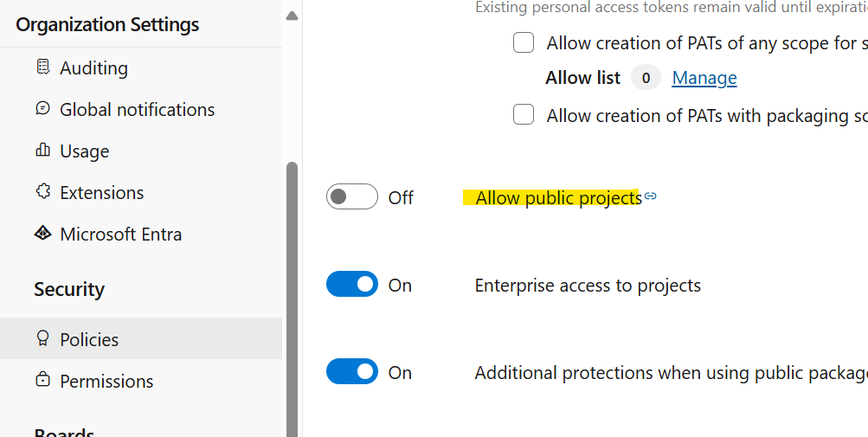This screenshot has height=437, width=868.
Task: Click the Policies ribbon badge icon
Action: tap(43, 338)
